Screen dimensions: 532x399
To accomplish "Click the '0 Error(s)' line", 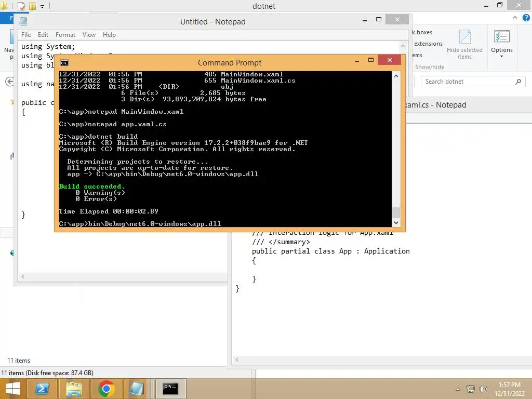I will (96, 199).
